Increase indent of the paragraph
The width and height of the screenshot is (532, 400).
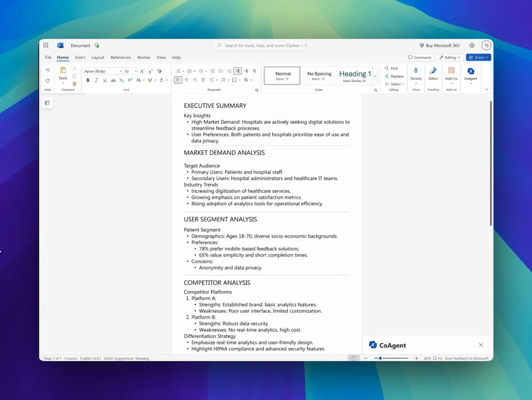229,71
